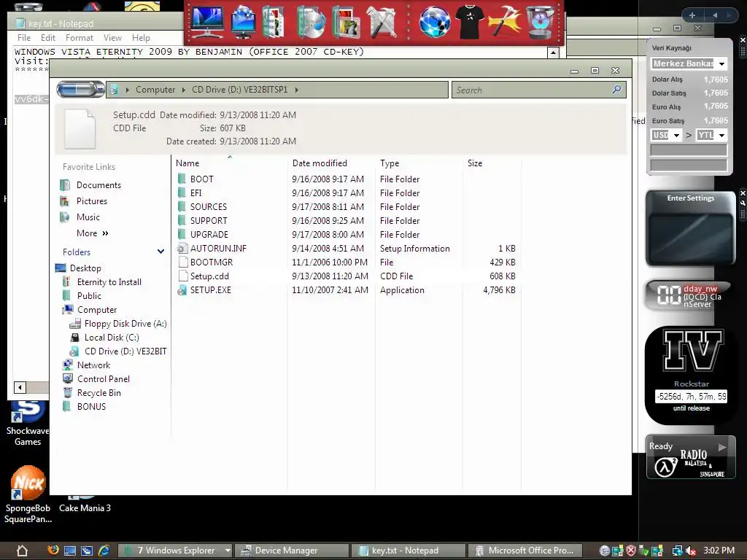Open Music in Favorite Links
This screenshot has height=560, width=747.
(x=88, y=217)
